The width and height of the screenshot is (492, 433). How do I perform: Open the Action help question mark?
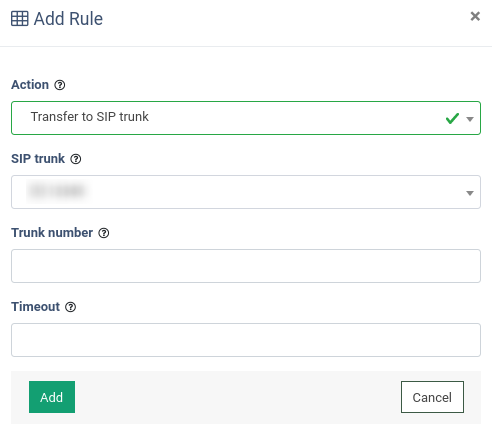(60, 85)
